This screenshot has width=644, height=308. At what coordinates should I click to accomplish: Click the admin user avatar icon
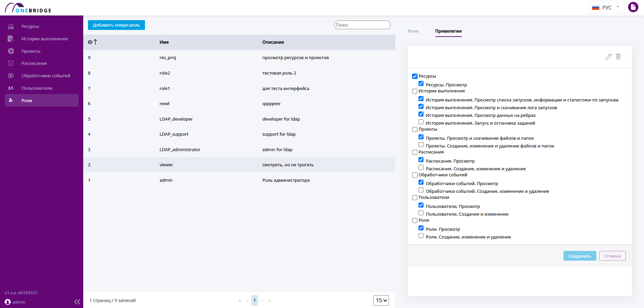tap(8, 302)
